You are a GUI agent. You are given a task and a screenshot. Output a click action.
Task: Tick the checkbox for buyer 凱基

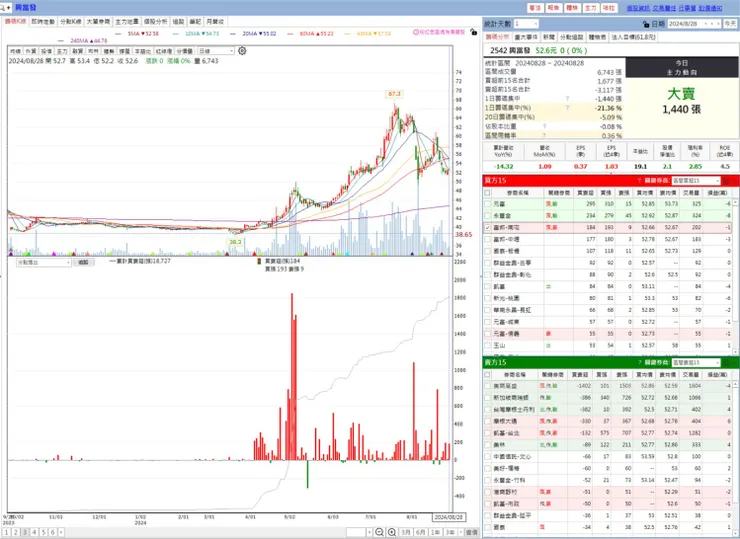488,286
